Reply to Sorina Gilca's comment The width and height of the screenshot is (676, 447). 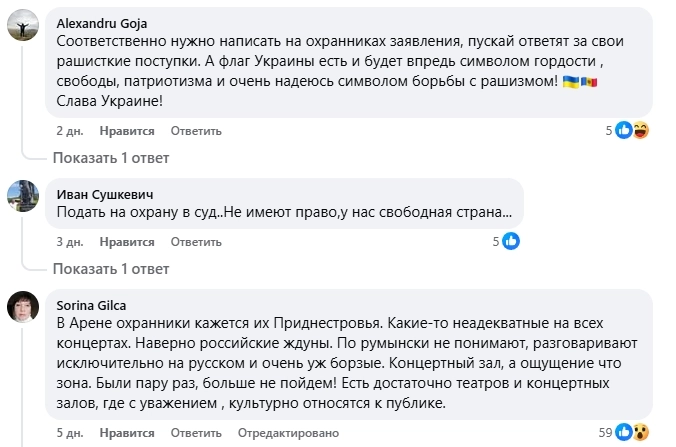tap(195, 432)
